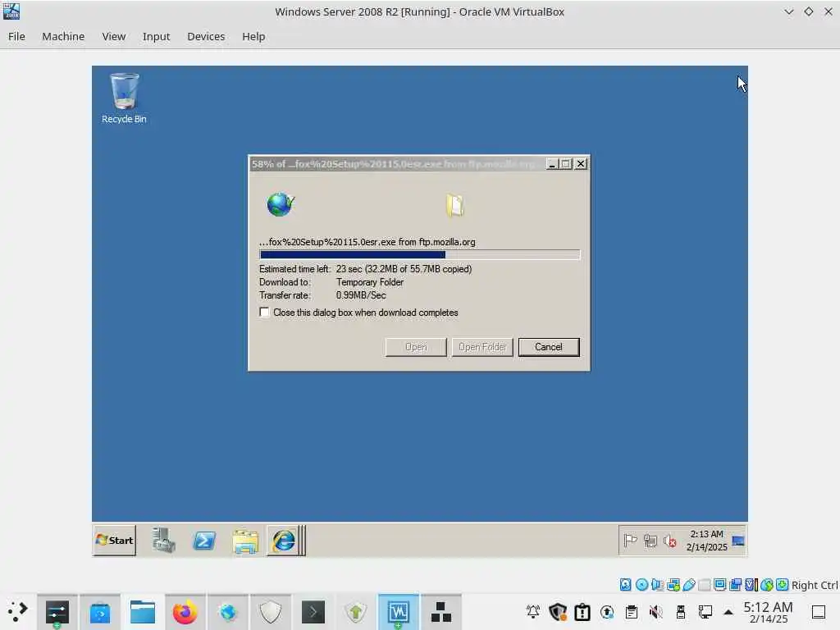The height and width of the screenshot is (630, 840).
Task: Tick 'Close this dialog box when download completes'
Action: (264, 312)
